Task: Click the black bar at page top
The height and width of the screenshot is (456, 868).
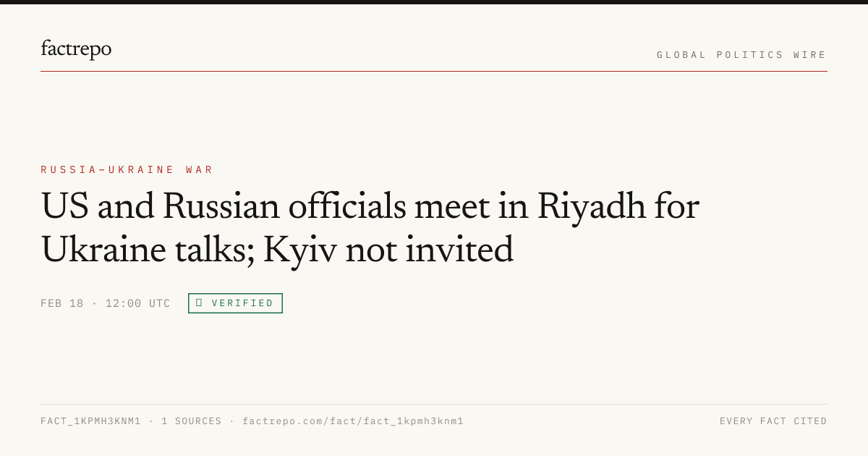Action: coord(434,2)
